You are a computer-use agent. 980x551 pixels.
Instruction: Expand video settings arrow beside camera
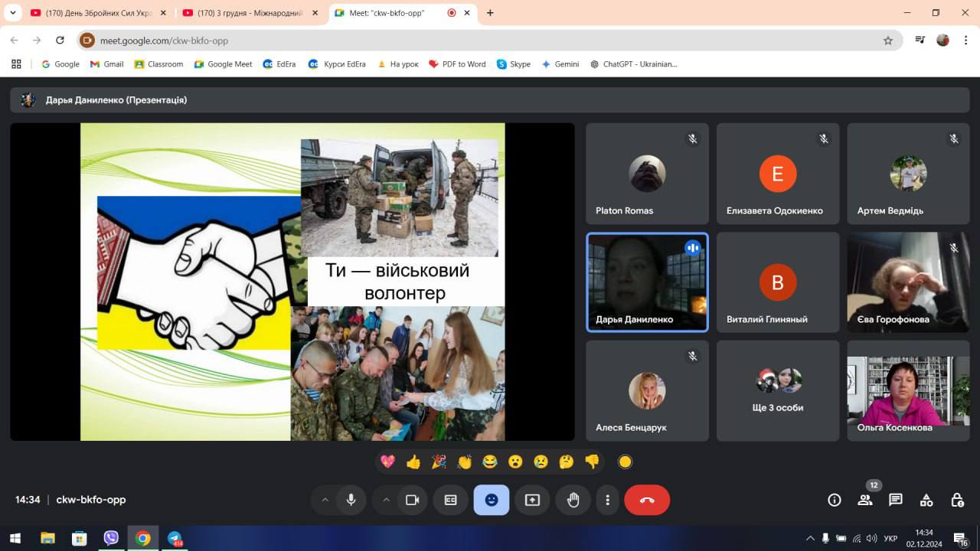coord(386,500)
